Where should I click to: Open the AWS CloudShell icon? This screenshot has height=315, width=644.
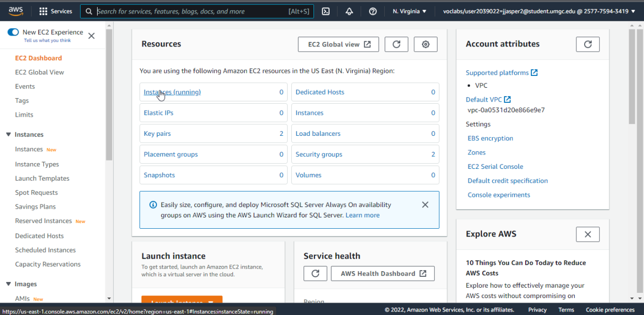(326, 11)
